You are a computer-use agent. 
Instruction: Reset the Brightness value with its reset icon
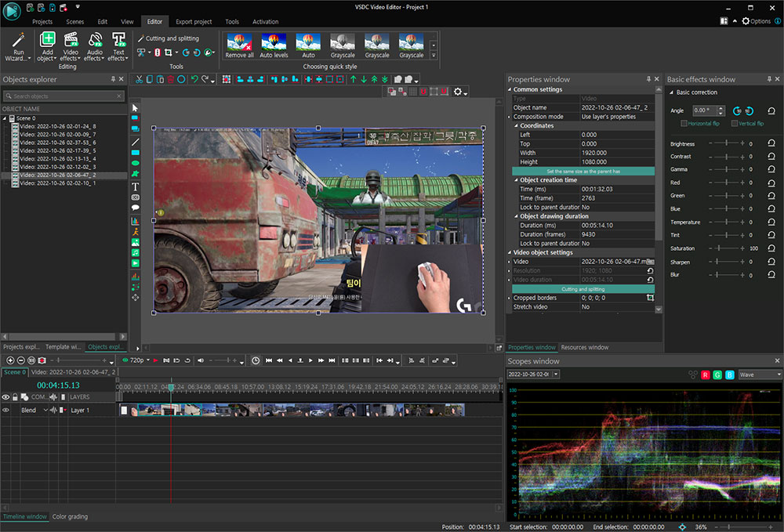point(771,144)
